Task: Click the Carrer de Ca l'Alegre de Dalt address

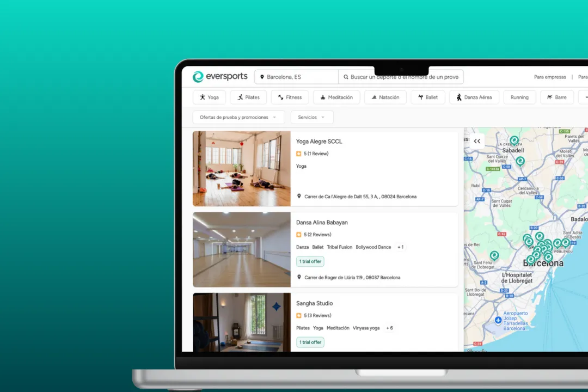Action: coord(360,197)
